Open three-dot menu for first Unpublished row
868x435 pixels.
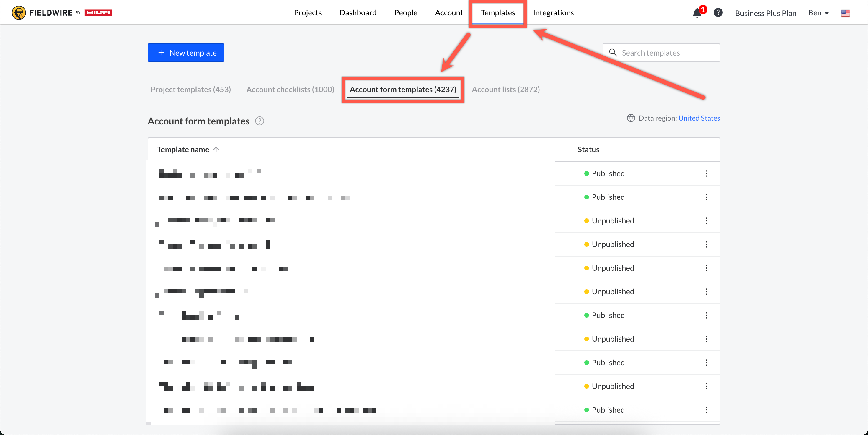(x=706, y=220)
